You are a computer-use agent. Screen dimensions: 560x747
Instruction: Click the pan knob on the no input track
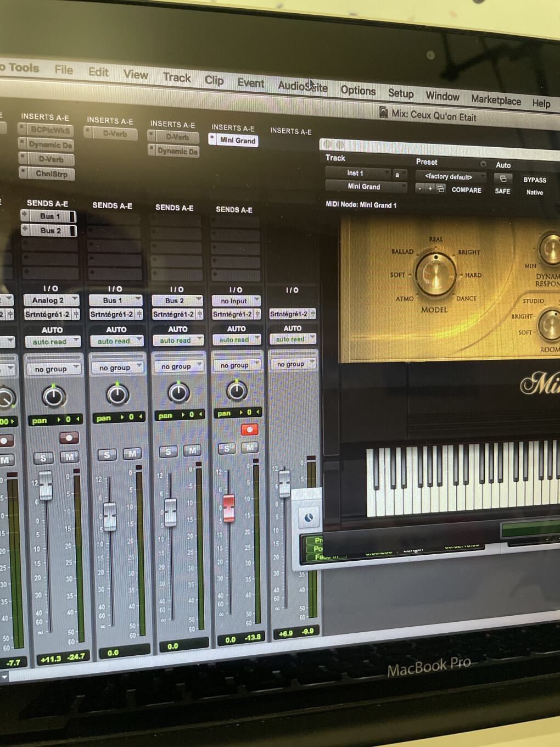[x=237, y=390]
